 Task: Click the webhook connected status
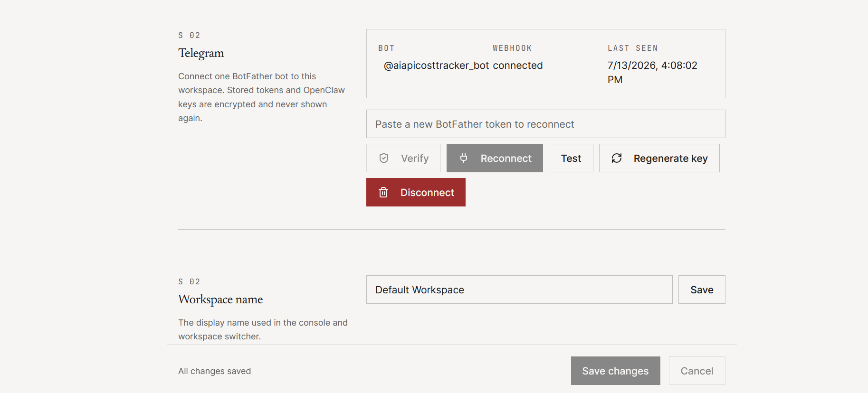pos(517,65)
